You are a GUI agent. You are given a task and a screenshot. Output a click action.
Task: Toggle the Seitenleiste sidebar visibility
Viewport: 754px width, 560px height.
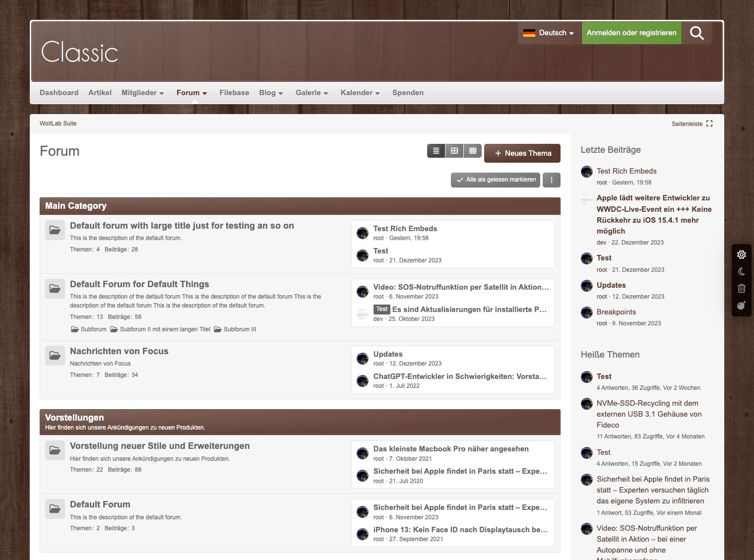click(x=692, y=124)
